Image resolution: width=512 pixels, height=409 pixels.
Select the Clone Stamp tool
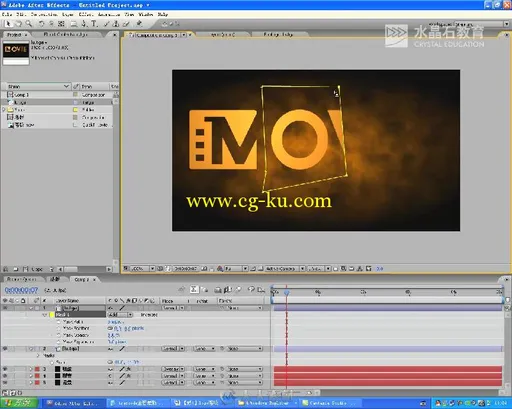coord(116,24)
